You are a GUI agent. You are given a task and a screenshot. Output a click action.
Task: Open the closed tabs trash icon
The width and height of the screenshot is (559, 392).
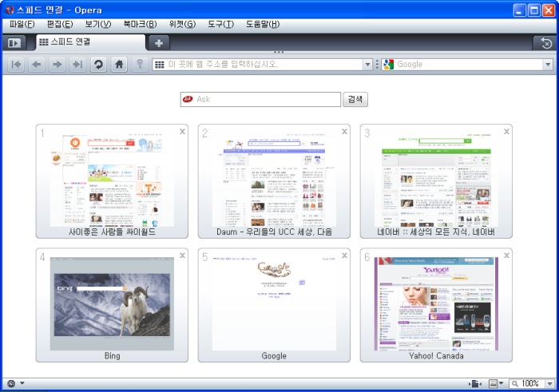click(x=545, y=43)
